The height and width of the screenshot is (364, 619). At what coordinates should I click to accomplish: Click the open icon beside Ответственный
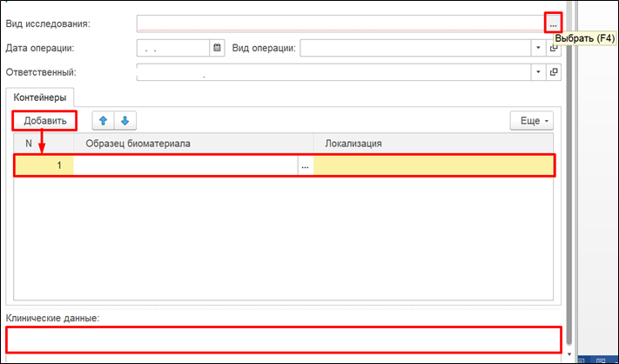[x=554, y=72]
